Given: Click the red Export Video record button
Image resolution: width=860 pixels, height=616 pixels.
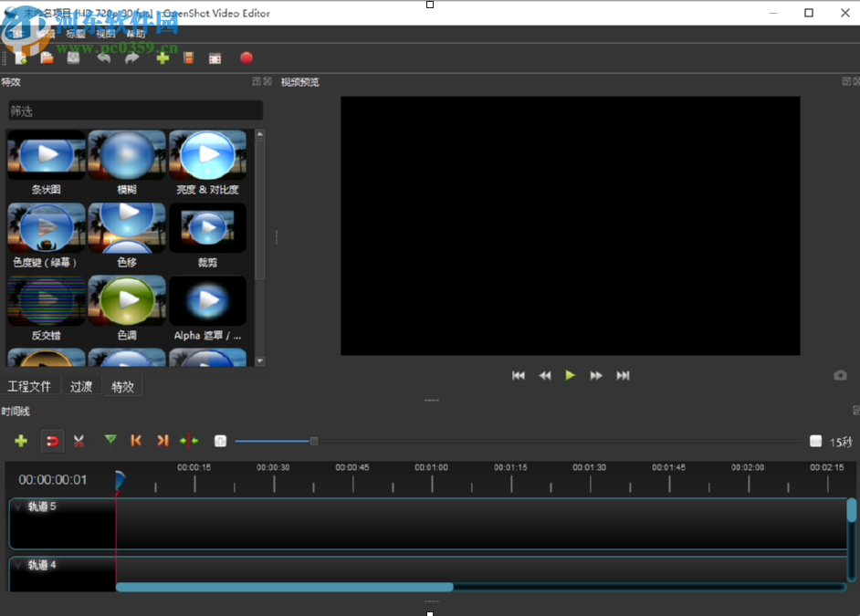Looking at the screenshot, I should (x=246, y=58).
